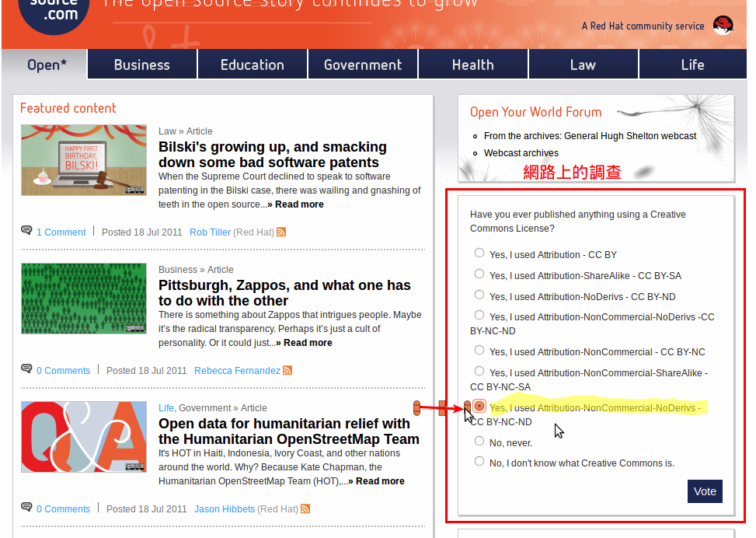
Task: Submit the poll with the Vote button
Action: click(x=705, y=491)
